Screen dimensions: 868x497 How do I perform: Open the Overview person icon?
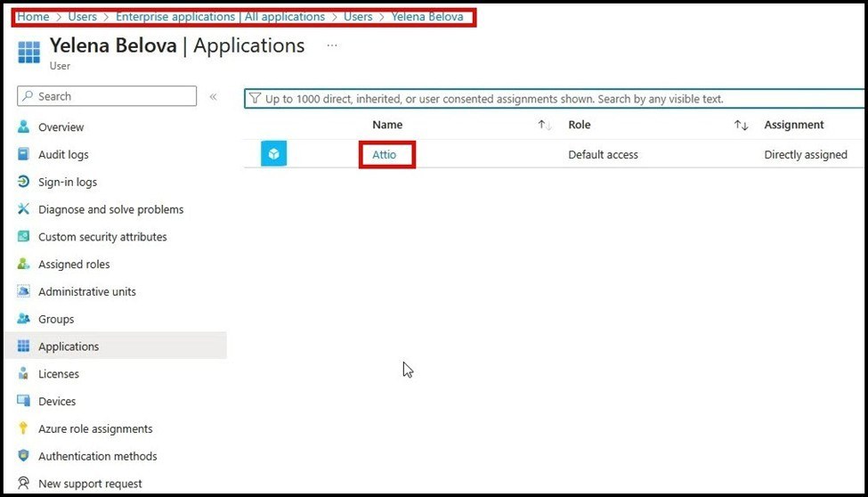pyautogui.click(x=24, y=127)
